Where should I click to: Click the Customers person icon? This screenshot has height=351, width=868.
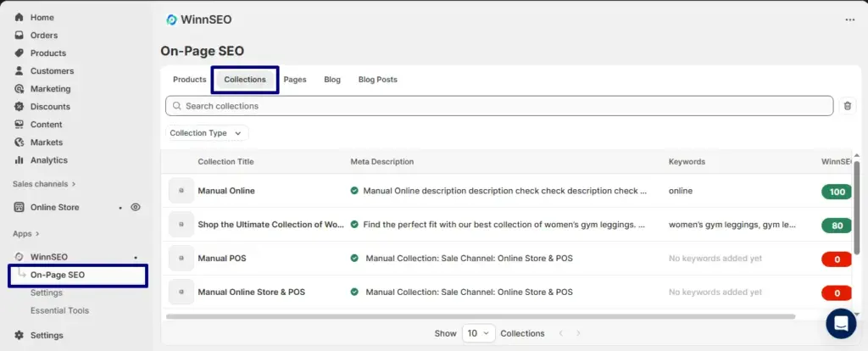(19, 71)
